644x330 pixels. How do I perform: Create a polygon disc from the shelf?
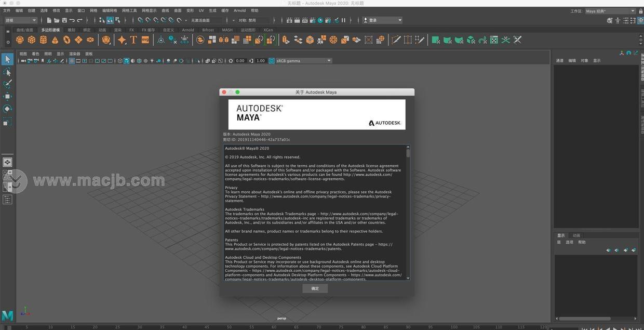coord(90,40)
